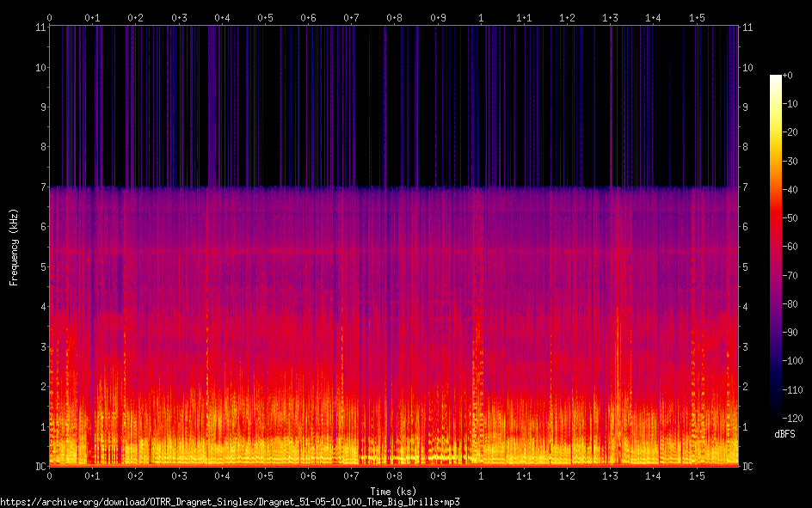812x508 pixels.
Task: Click the 11 kHz label on the right axis
Action: [747, 28]
